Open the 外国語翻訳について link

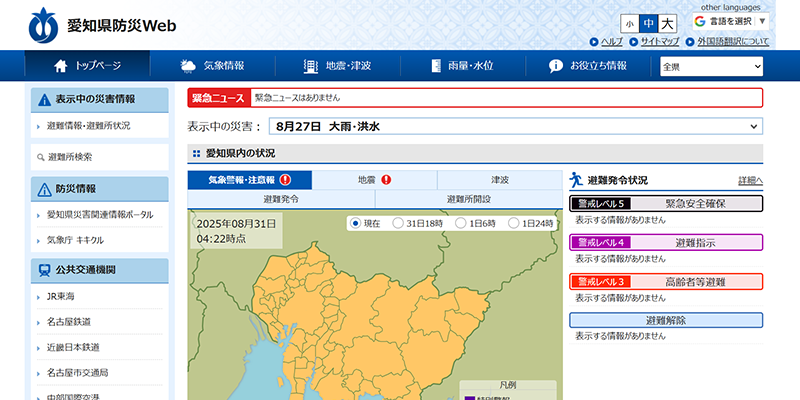coord(733,42)
